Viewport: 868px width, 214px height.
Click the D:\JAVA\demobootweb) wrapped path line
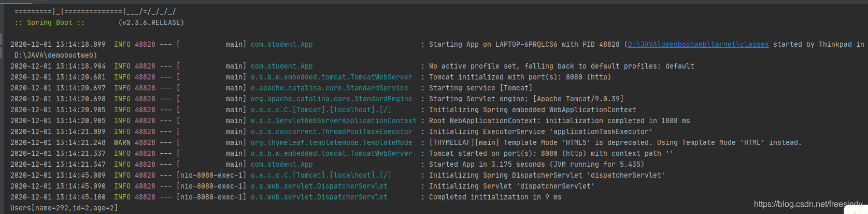pos(55,56)
